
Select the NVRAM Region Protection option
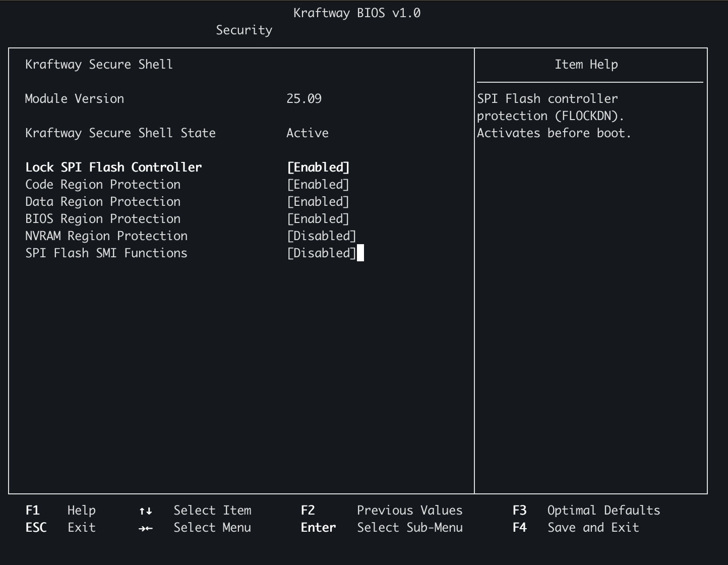(106, 236)
